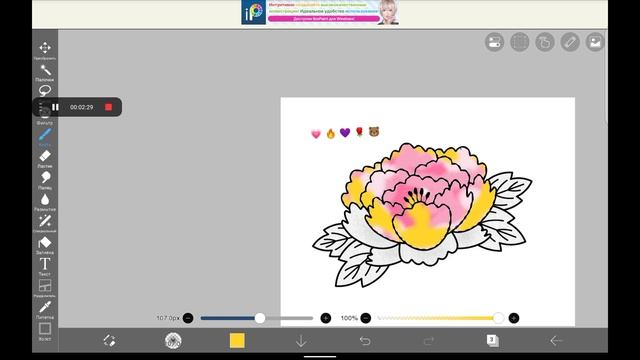The image size is (640, 360).
Task: Increase brush thickness with plus button
Action: point(325,318)
